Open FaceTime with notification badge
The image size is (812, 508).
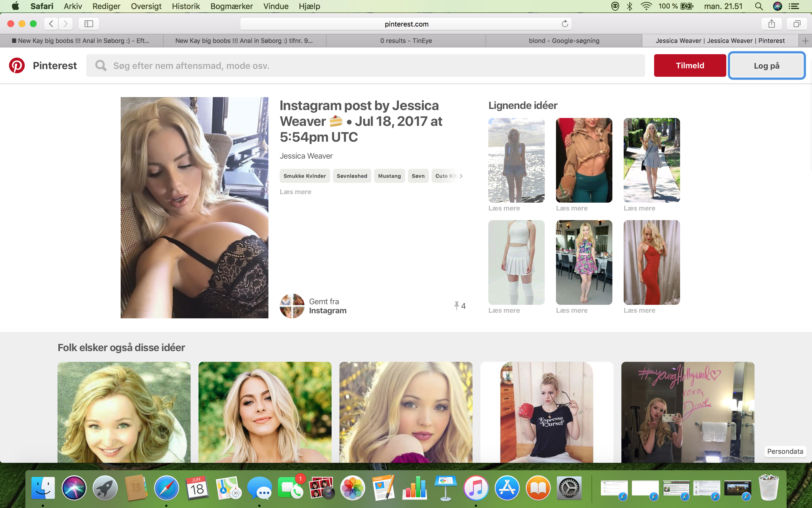291,487
